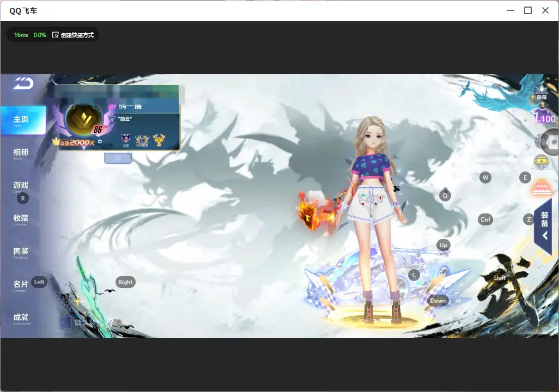Maximize the QQ飞车 window

point(528,10)
